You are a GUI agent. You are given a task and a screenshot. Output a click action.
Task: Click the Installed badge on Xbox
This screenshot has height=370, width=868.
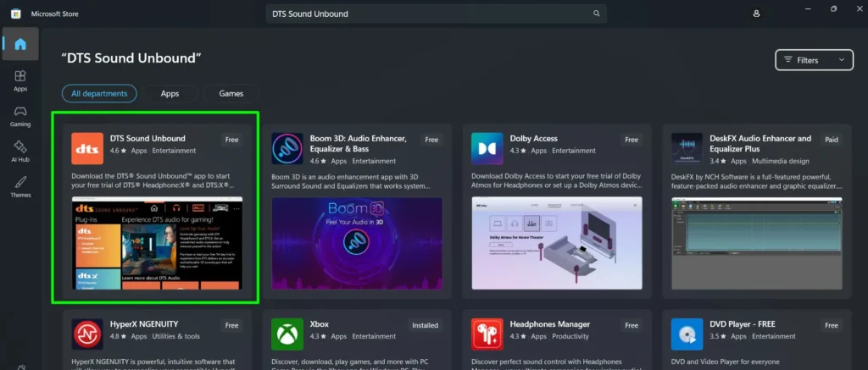(x=426, y=326)
